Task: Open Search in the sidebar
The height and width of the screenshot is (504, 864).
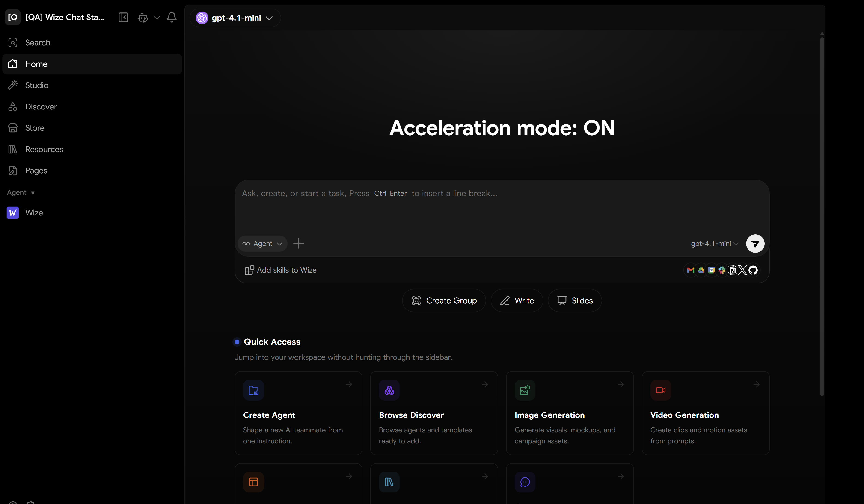Action: click(92, 42)
